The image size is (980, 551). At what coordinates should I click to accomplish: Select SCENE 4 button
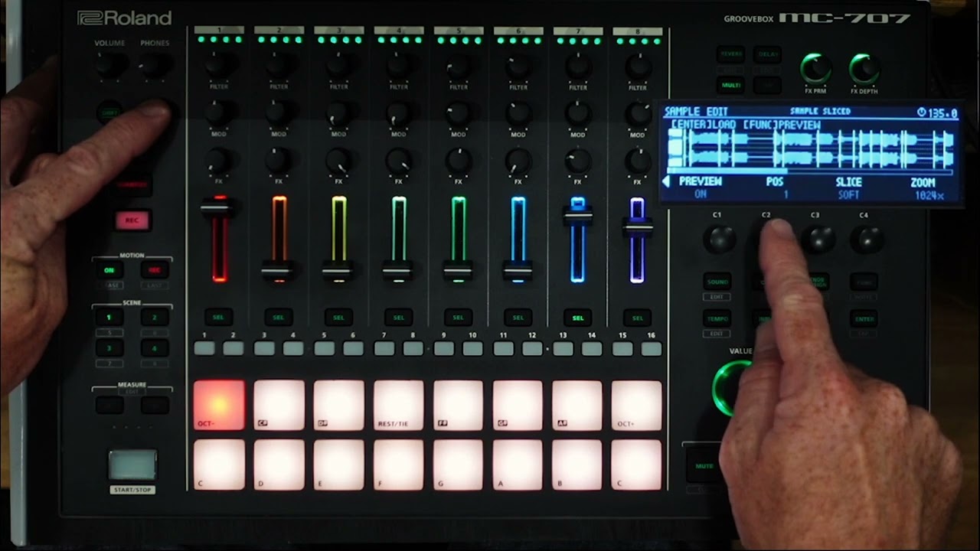click(x=154, y=348)
